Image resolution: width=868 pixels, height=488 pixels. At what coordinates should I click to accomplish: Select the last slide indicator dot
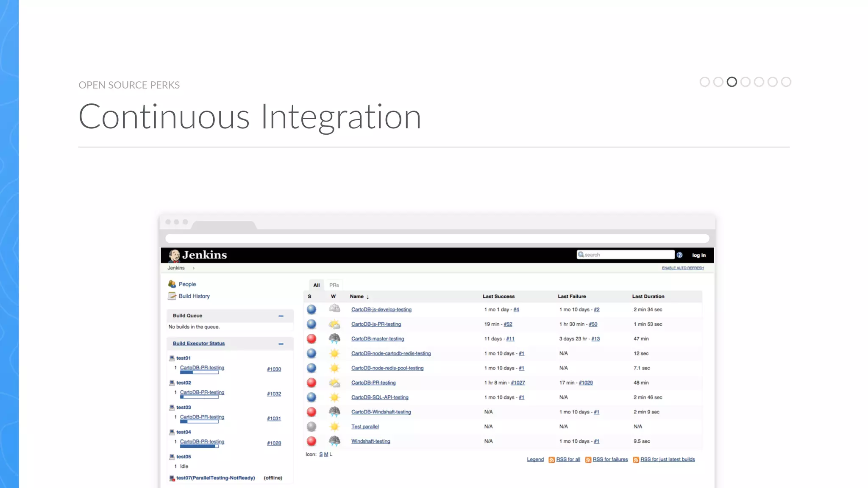(x=786, y=82)
